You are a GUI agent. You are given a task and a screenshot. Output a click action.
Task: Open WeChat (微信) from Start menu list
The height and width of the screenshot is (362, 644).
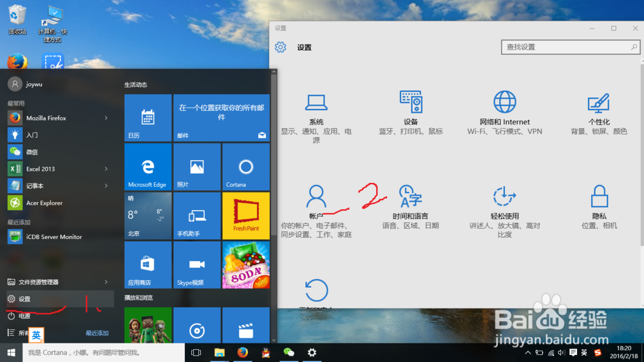pos(60,152)
